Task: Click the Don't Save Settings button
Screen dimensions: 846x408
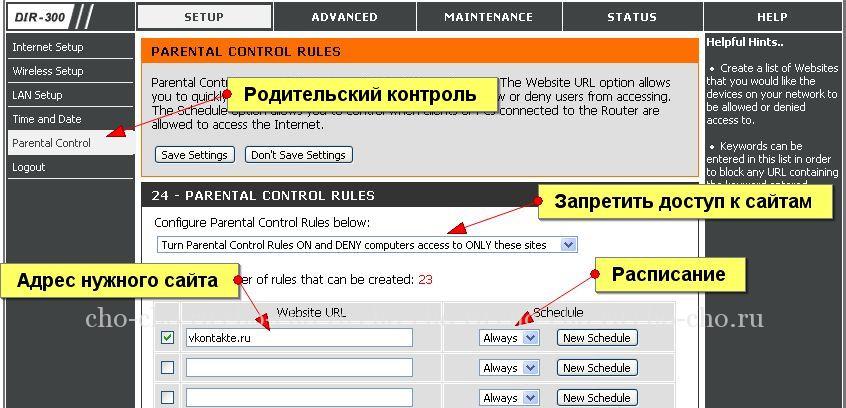Action: 299,155
